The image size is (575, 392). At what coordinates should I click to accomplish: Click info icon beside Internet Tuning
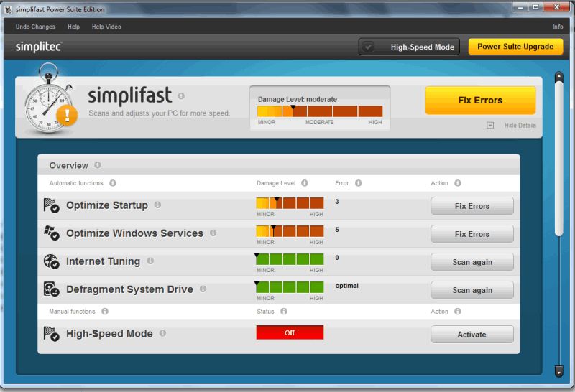[x=150, y=261]
